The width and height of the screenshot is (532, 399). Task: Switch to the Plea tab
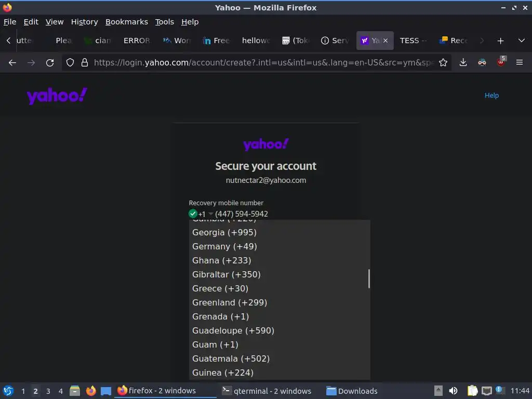tap(64, 41)
